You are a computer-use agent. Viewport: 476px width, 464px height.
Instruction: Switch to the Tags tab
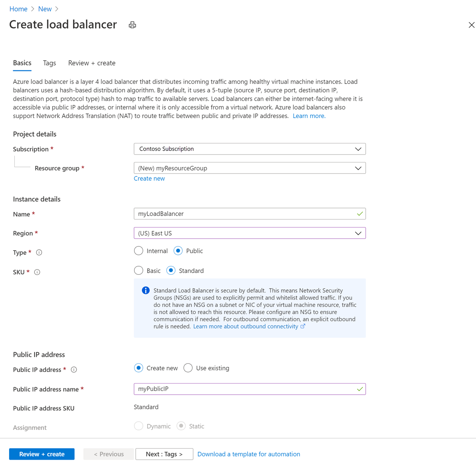50,63
